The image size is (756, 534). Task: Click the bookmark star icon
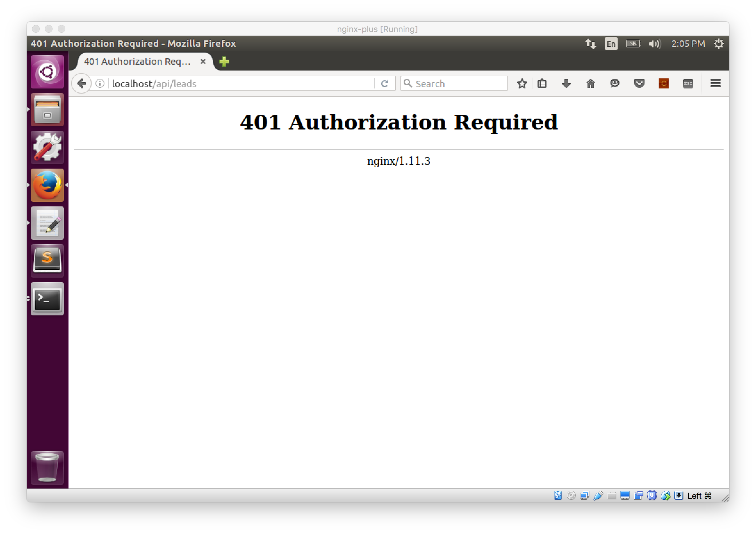pos(522,84)
